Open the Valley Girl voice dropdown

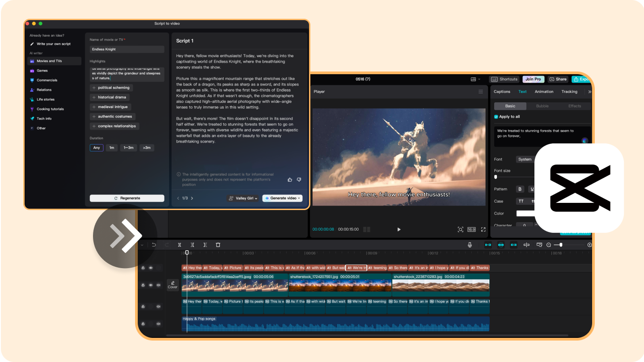[242, 198]
